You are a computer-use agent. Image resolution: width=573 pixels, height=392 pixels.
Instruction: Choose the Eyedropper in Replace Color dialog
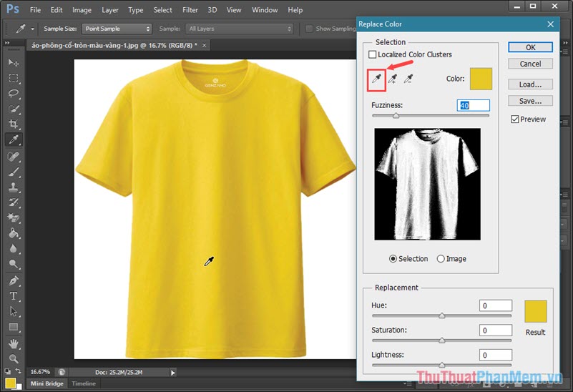(376, 79)
